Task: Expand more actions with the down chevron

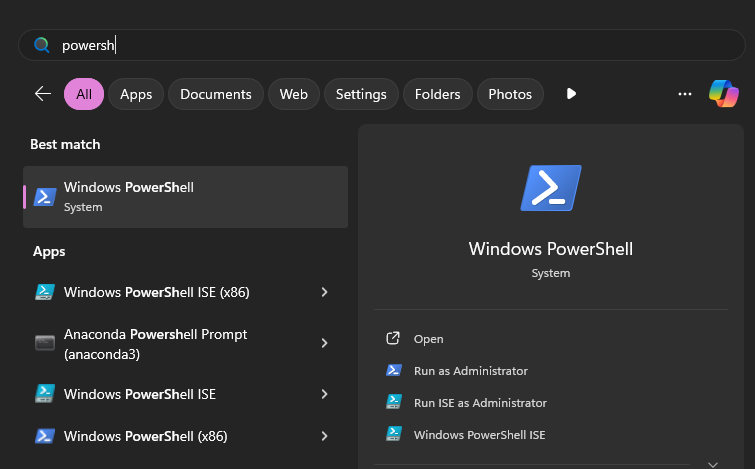Action: 713,464
